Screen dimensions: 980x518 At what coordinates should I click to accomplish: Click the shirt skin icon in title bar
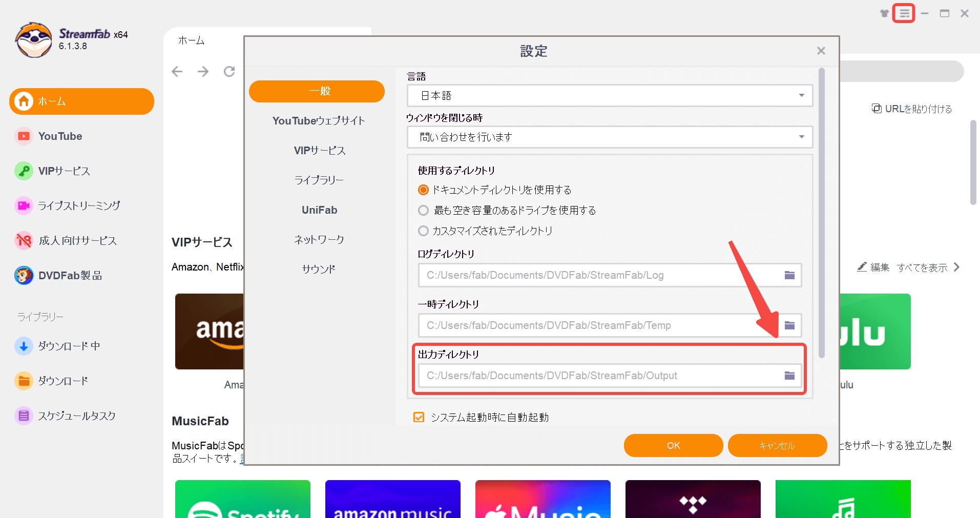click(x=884, y=13)
